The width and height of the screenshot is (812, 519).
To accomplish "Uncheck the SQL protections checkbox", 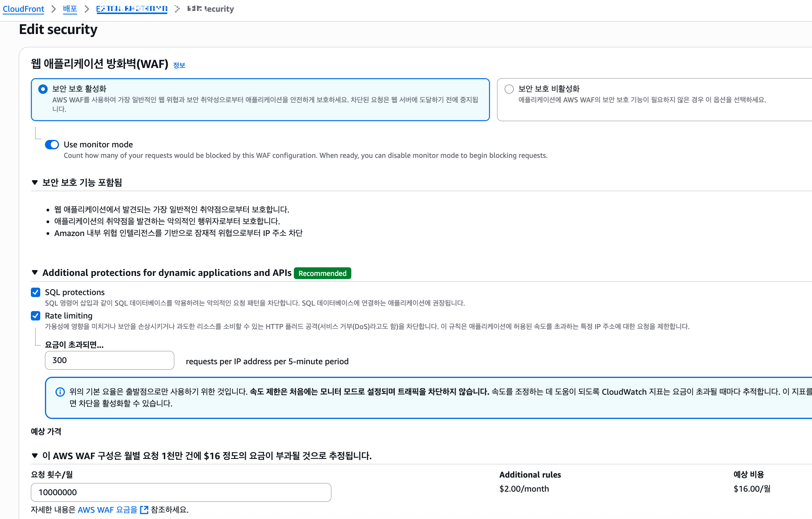I will (x=36, y=292).
